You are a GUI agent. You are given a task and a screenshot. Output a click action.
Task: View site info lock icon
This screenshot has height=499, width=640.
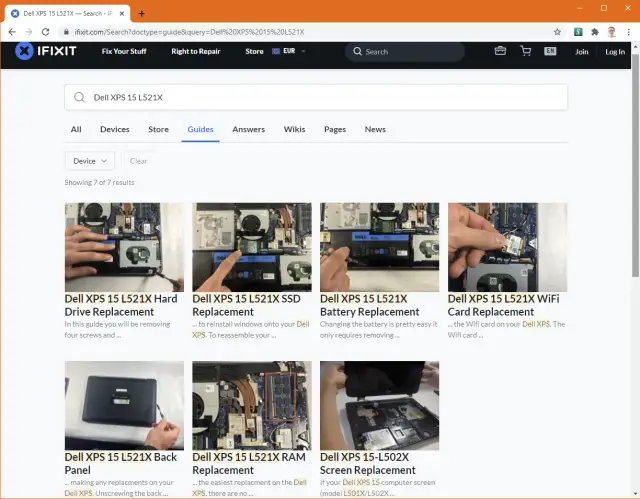66,32
